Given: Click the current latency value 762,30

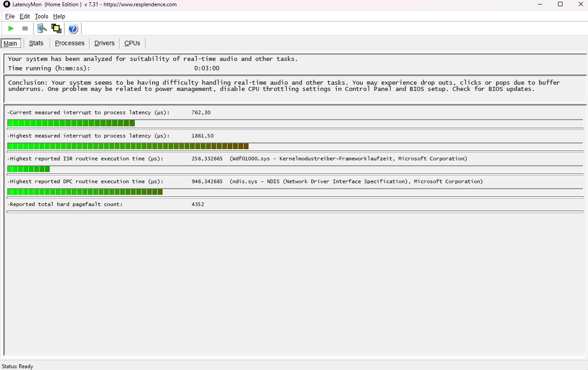Looking at the screenshot, I should point(201,112).
